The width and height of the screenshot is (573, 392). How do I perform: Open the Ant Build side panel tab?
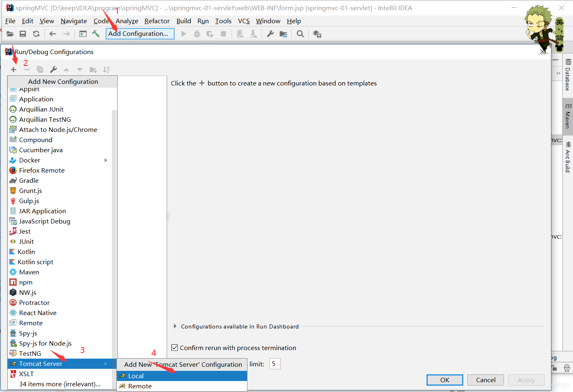pos(568,157)
